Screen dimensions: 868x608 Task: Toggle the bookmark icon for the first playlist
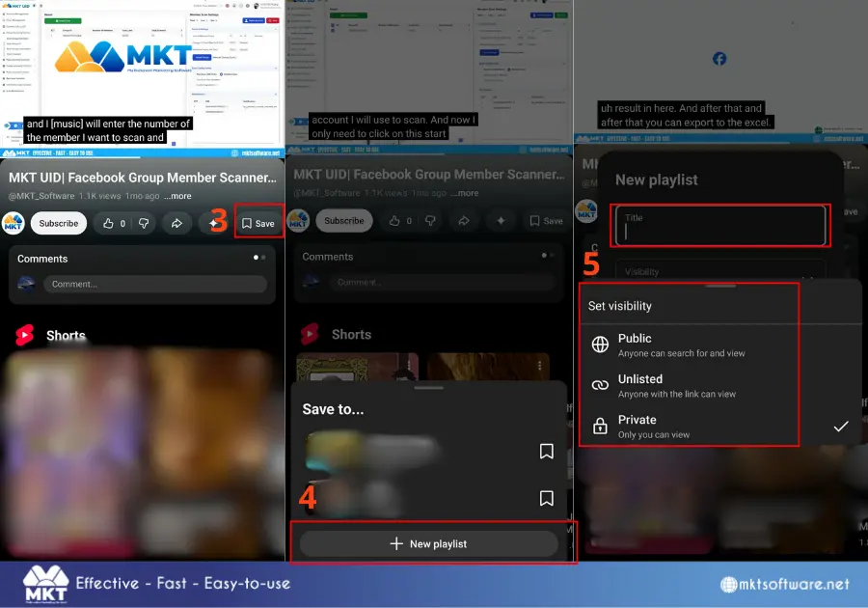(x=547, y=452)
